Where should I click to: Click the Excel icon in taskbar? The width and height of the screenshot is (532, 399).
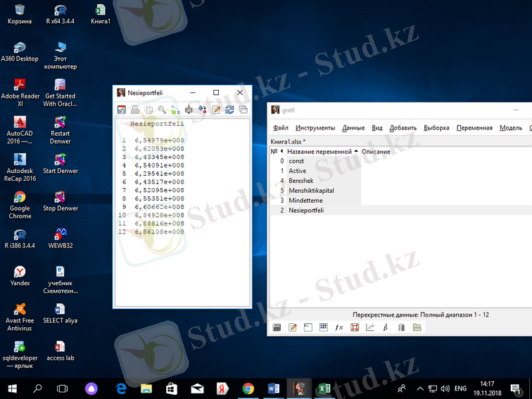[323, 388]
